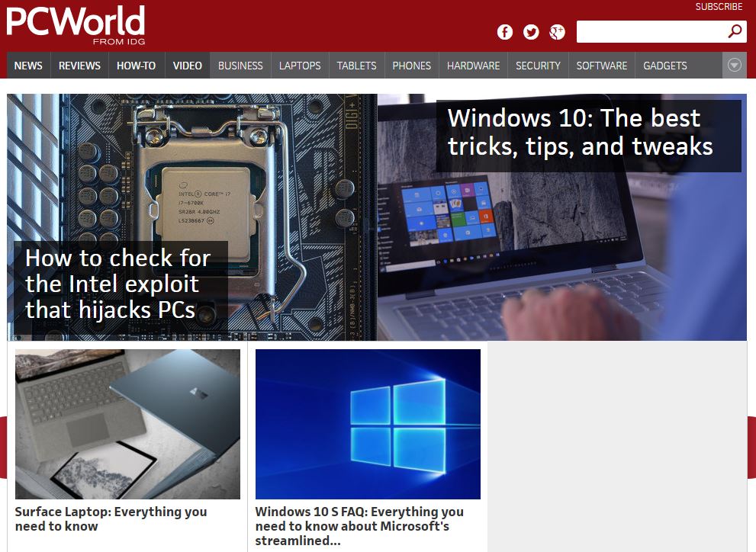This screenshot has width=756, height=552.
Task: Read Windows 10 tricks and tips article
Action: pyautogui.click(x=580, y=132)
